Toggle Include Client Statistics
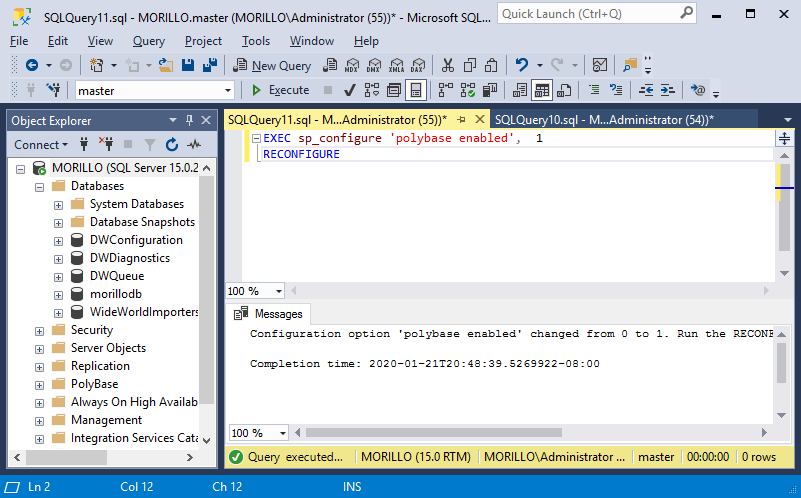The height and width of the screenshot is (498, 801). point(490,90)
